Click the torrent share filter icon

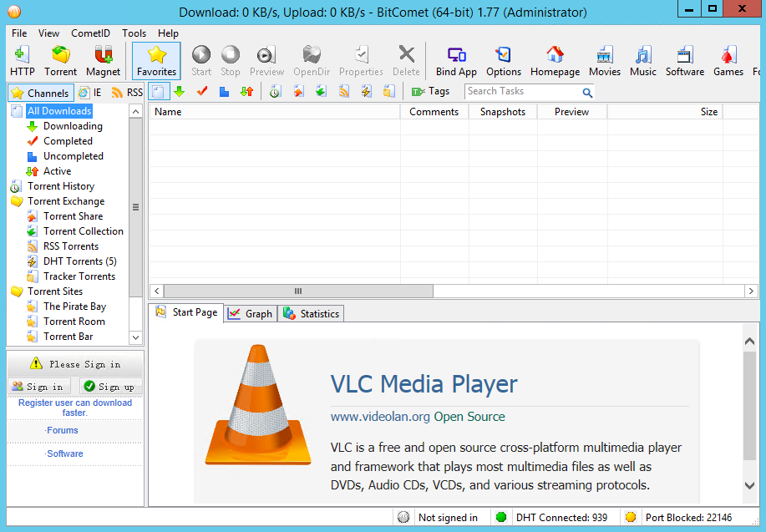coord(298,91)
